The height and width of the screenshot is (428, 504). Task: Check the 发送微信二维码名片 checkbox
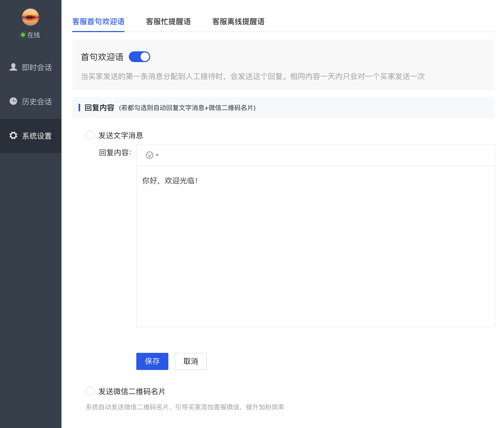tap(90, 391)
